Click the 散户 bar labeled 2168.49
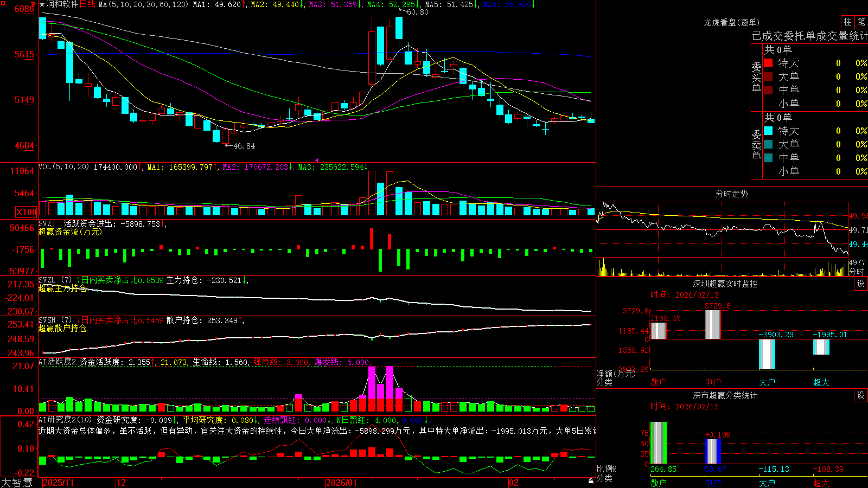Viewport: 868px width, 488px height. [659, 331]
